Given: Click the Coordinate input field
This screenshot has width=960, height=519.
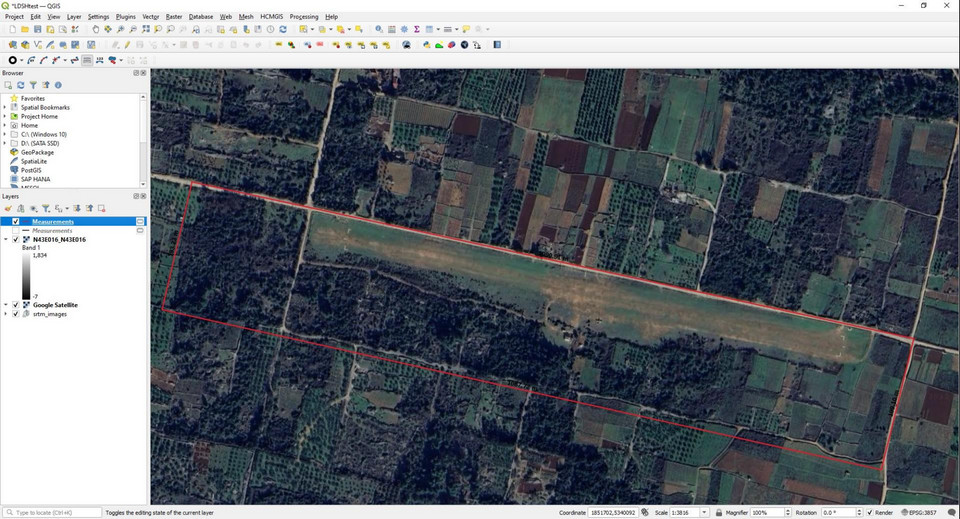Looking at the screenshot, I should (x=613, y=512).
